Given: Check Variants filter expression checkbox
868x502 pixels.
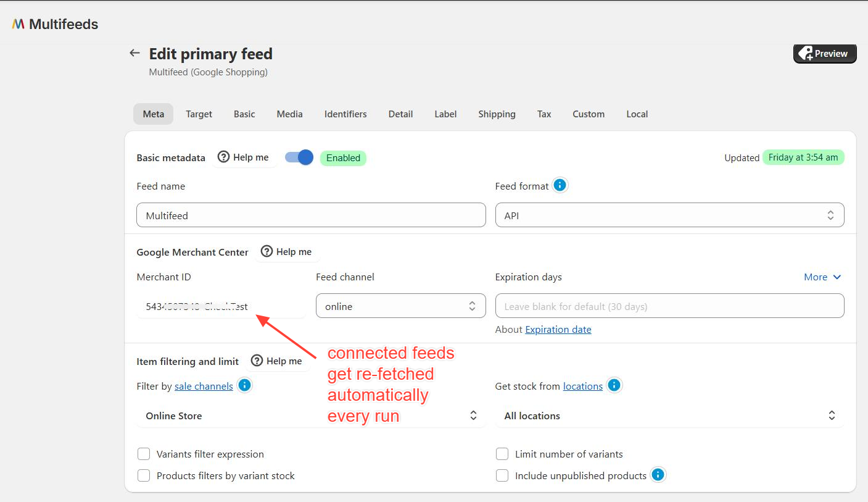Looking at the screenshot, I should pos(144,454).
